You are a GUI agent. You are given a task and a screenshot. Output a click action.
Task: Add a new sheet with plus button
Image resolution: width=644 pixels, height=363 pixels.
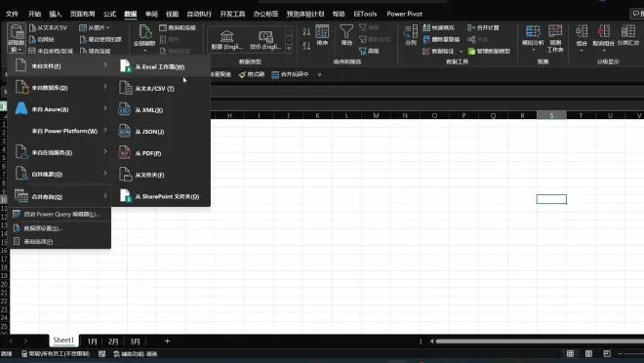click(167, 341)
